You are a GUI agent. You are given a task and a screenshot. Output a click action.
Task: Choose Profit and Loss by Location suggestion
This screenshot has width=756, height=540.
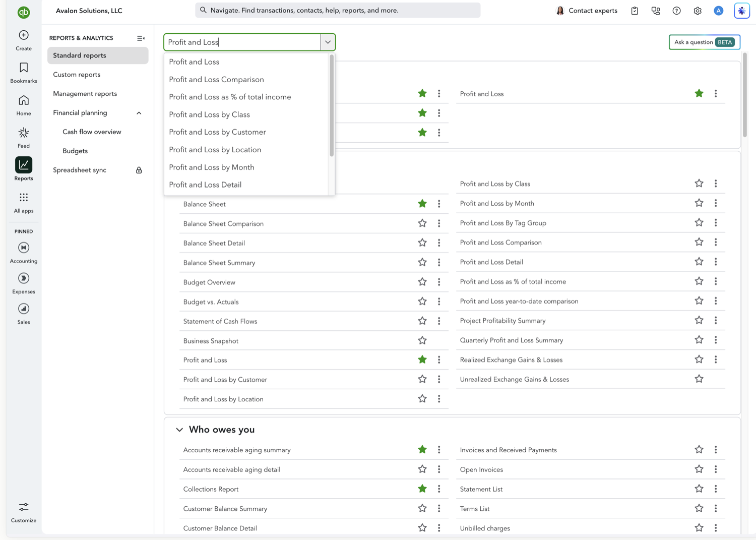[247, 150]
